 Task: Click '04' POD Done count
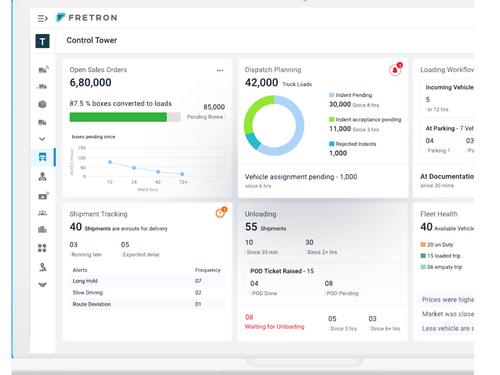(254, 283)
